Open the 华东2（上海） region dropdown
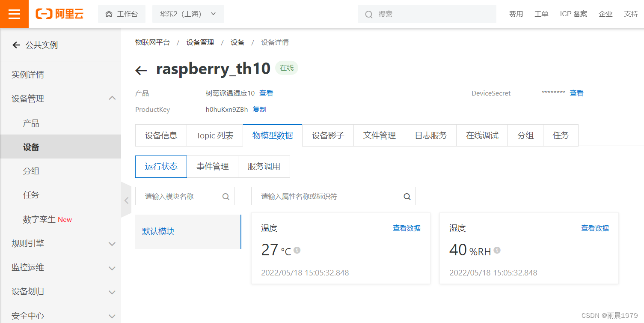644x323 pixels. pyautogui.click(x=188, y=14)
